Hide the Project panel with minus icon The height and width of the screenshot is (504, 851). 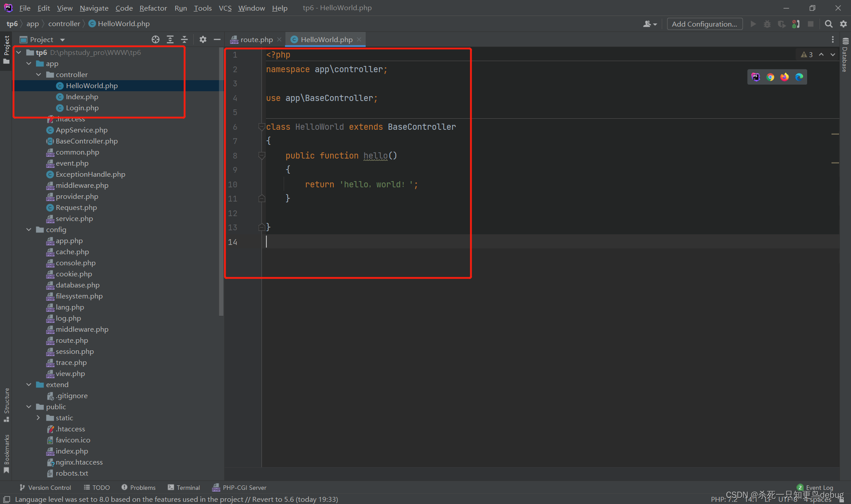[x=217, y=39]
